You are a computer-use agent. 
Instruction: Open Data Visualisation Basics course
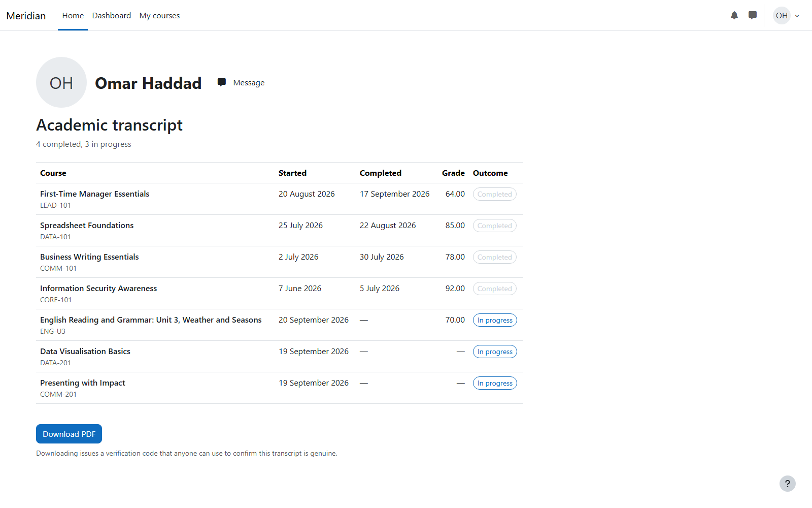tap(85, 352)
